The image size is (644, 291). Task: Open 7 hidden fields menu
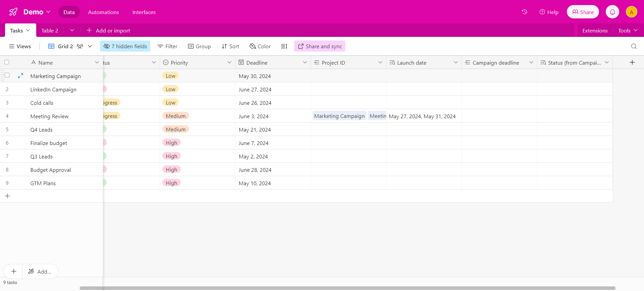coord(125,46)
